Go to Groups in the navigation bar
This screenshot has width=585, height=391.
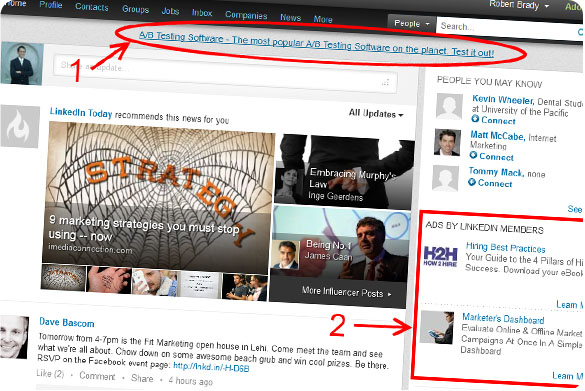135,9
